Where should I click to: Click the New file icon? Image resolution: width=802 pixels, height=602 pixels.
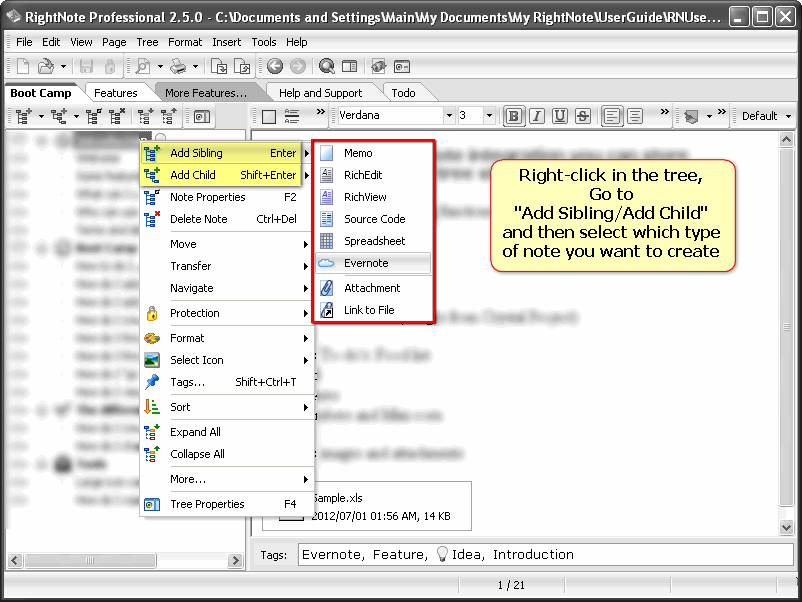(23, 66)
